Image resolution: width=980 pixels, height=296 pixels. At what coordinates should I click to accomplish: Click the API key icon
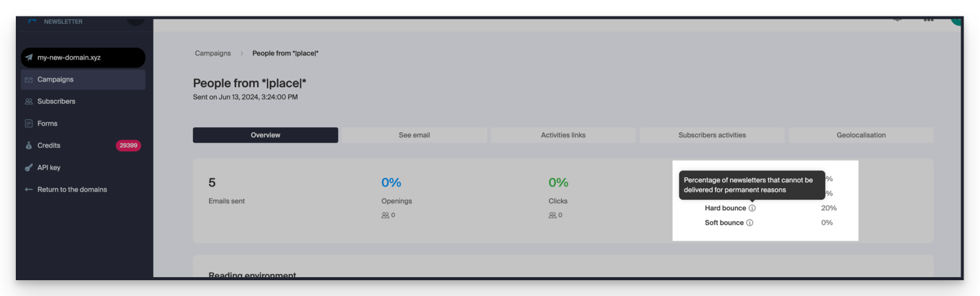click(29, 167)
